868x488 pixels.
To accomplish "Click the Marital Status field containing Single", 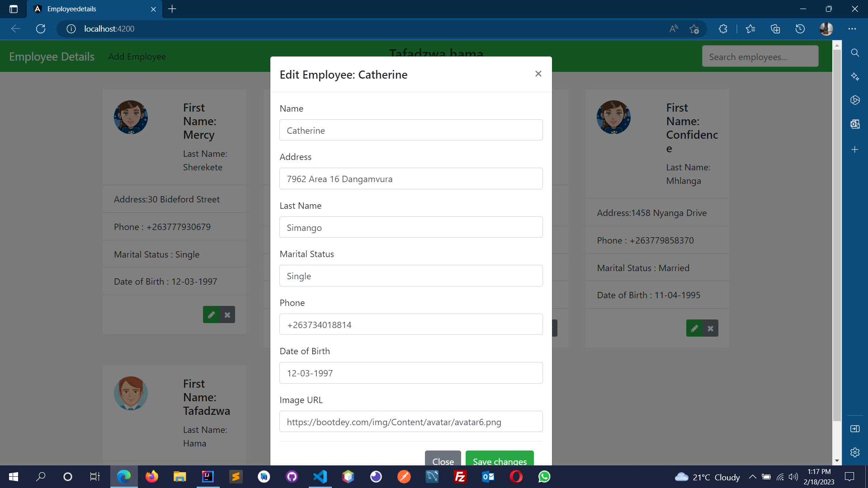I will point(411,276).
